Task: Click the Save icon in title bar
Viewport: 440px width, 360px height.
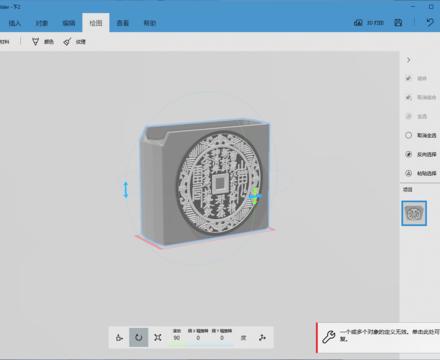Action: tap(398, 23)
